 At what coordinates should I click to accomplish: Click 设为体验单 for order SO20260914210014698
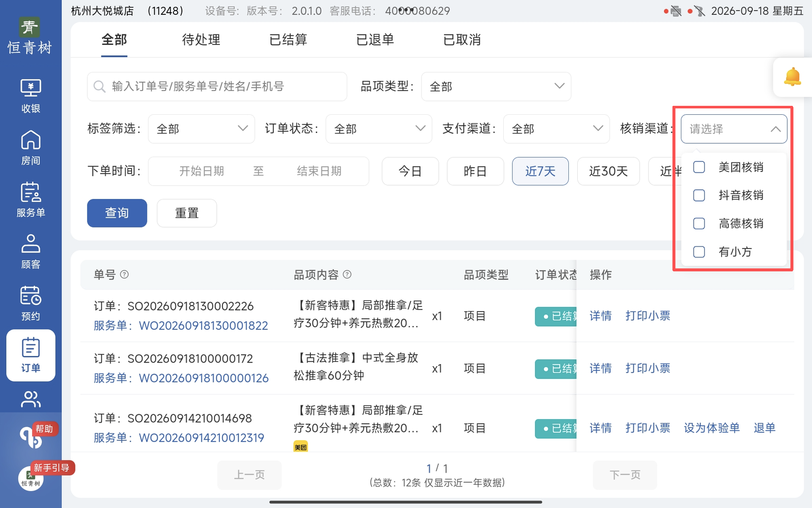coord(712,428)
